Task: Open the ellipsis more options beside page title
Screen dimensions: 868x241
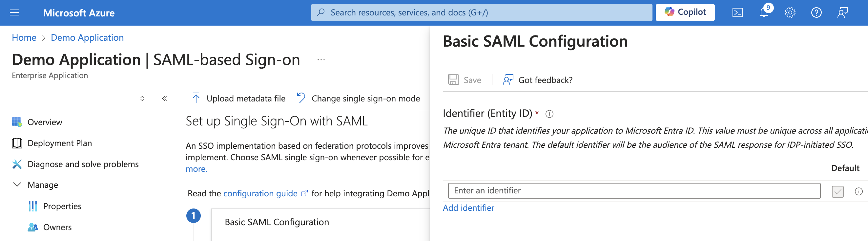Action: point(321,60)
